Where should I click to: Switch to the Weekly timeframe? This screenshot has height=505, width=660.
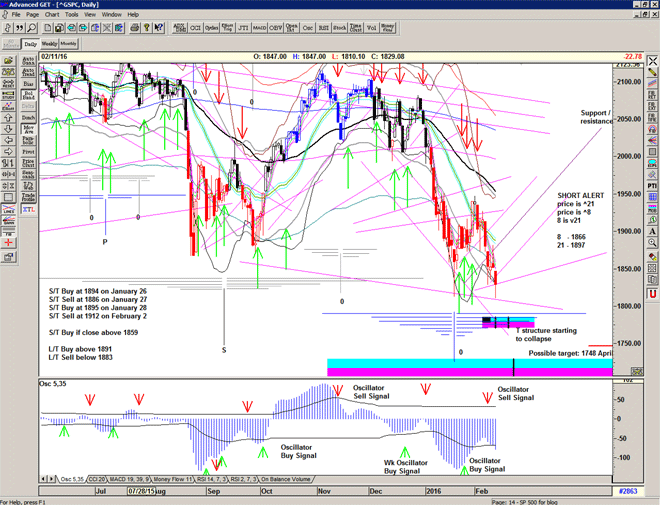(49, 44)
